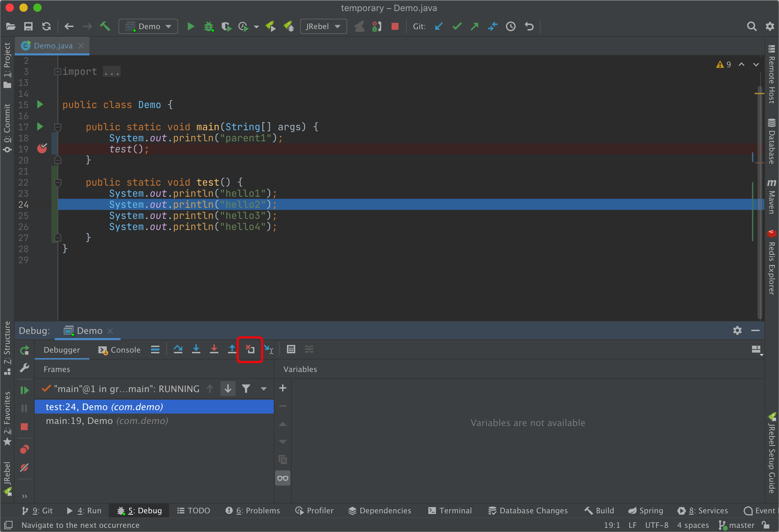Toggle frames filter funnel icon
Screen dimensions: 779x532
tap(246, 389)
